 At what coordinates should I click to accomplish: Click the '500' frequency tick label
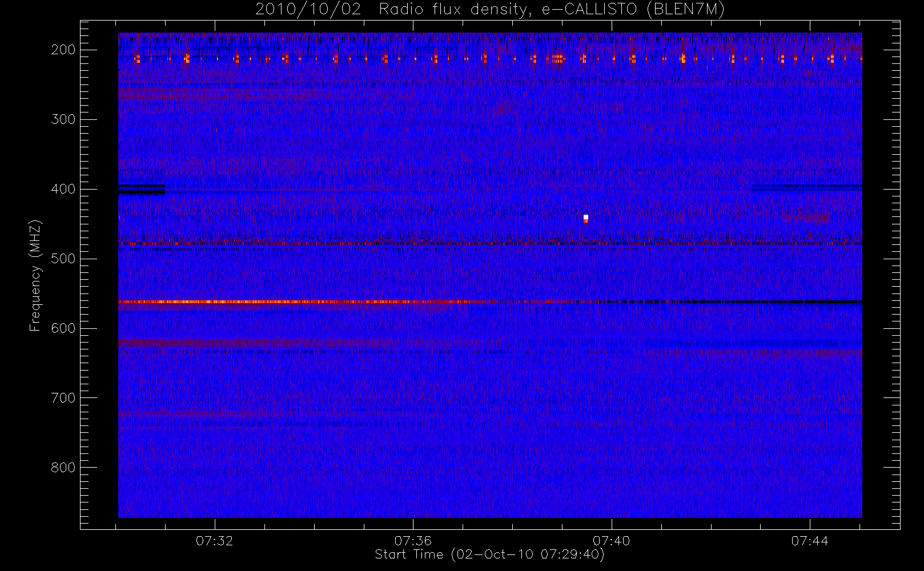(63, 259)
